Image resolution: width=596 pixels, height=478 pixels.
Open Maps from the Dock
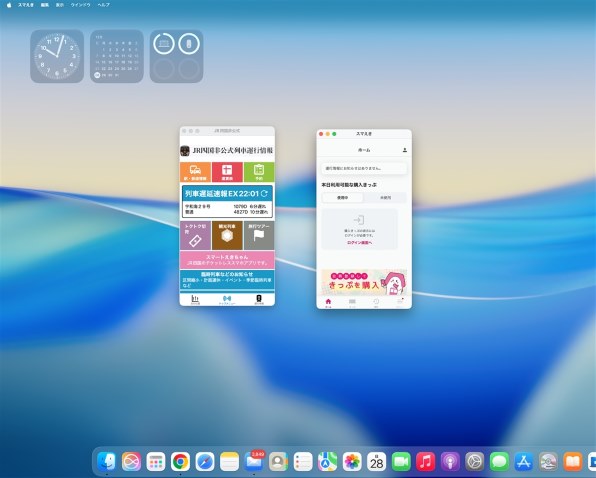(x=328, y=462)
